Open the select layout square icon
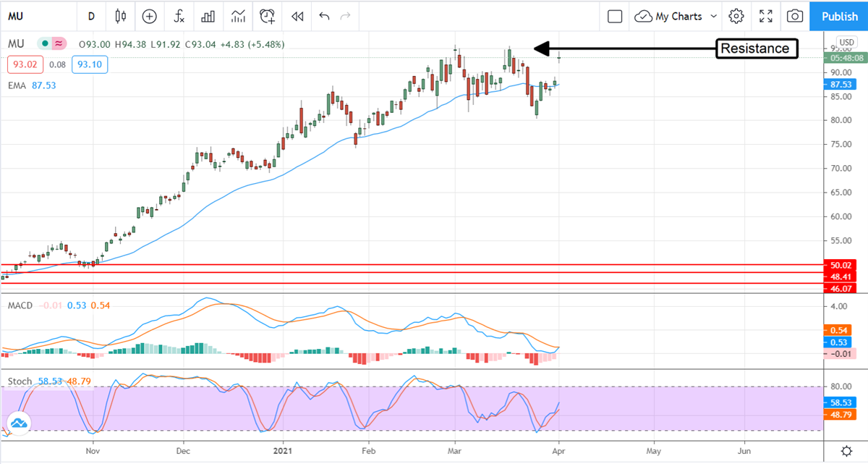Viewport: 868px width, 464px height. coord(615,16)
